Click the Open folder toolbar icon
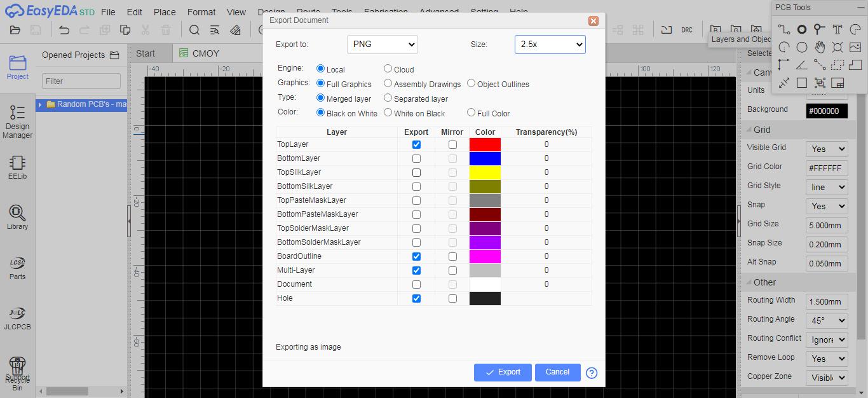 (x=15, y=30)
